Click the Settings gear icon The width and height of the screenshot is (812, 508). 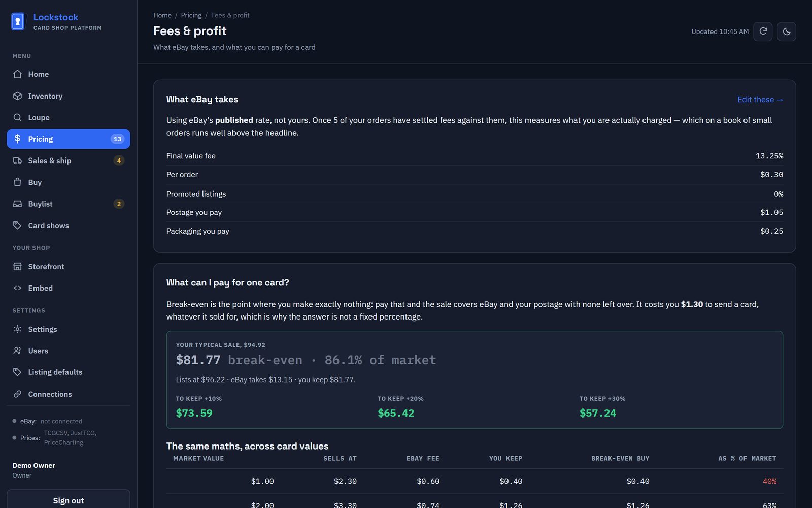click(x=17, y=329)
